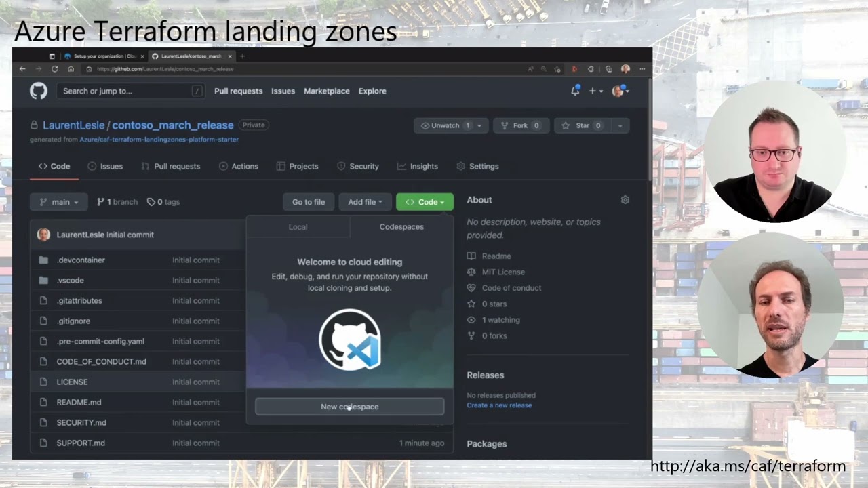
Task: Select the Code repository tab
Action: coord(54,166)
